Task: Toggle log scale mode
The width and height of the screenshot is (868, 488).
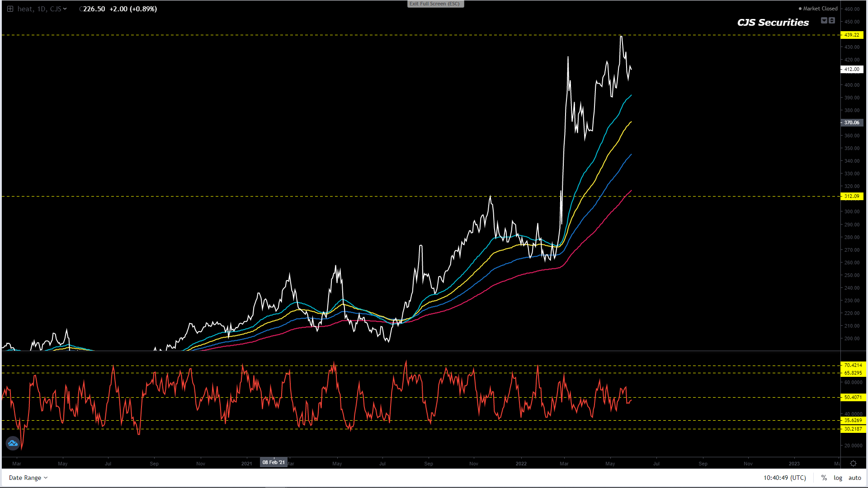Action: 838,478
